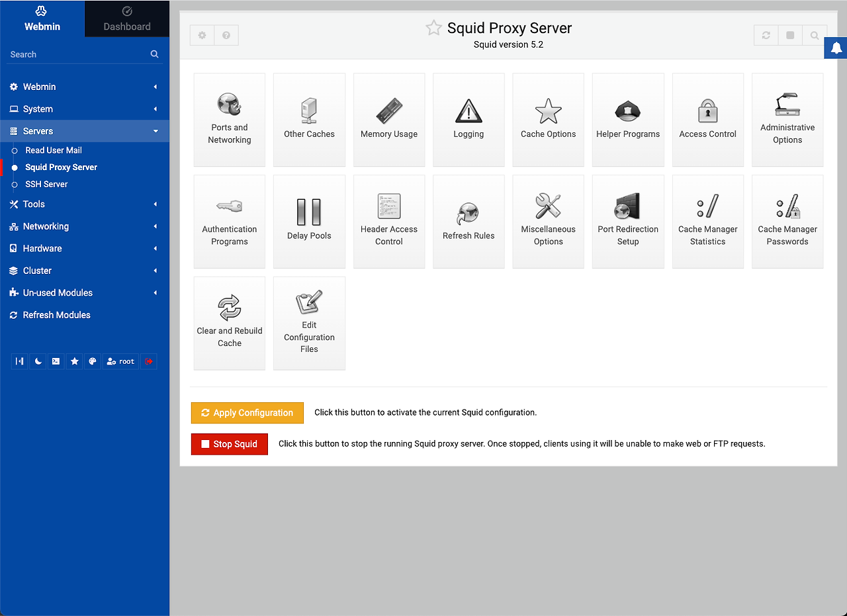
Task: Expand the Cluster category
Action: 85,271
